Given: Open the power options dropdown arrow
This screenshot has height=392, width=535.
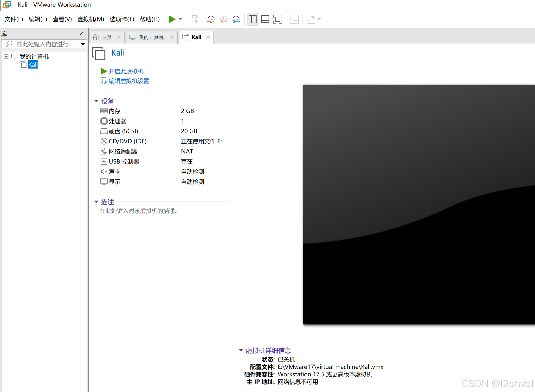Looking at the screenshot, I should (x=180, y=19).
